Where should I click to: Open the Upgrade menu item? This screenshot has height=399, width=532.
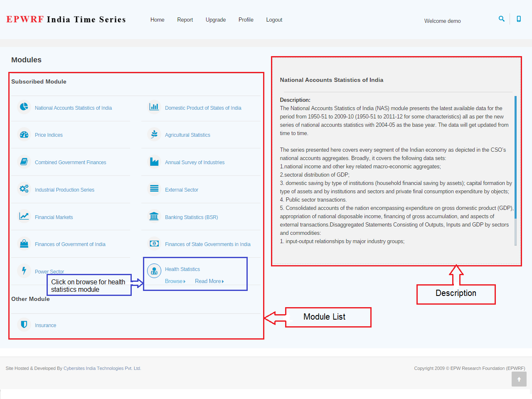[216, 20]
